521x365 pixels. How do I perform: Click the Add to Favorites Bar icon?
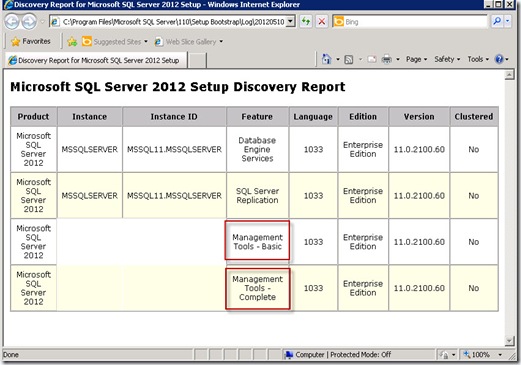[x=72, y=42]
